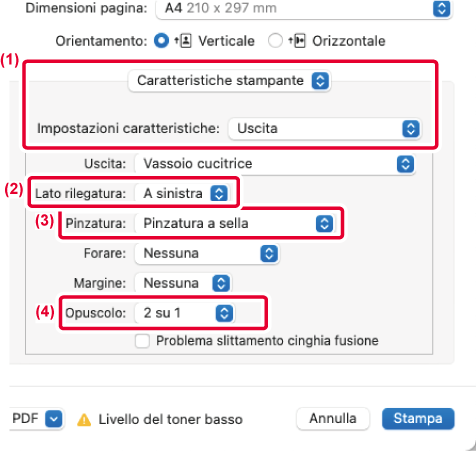Image resolution: width=476 pixels, height=451 pixels.
Task: Click the PDF chevron arrow icon
Action: 54,419
